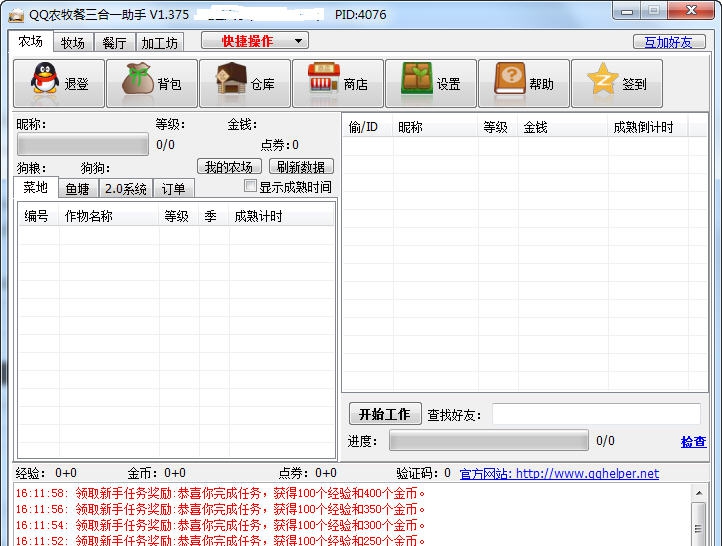Click the 退登 penguin logout icon
722x546 pixels.
click(46, 83)
